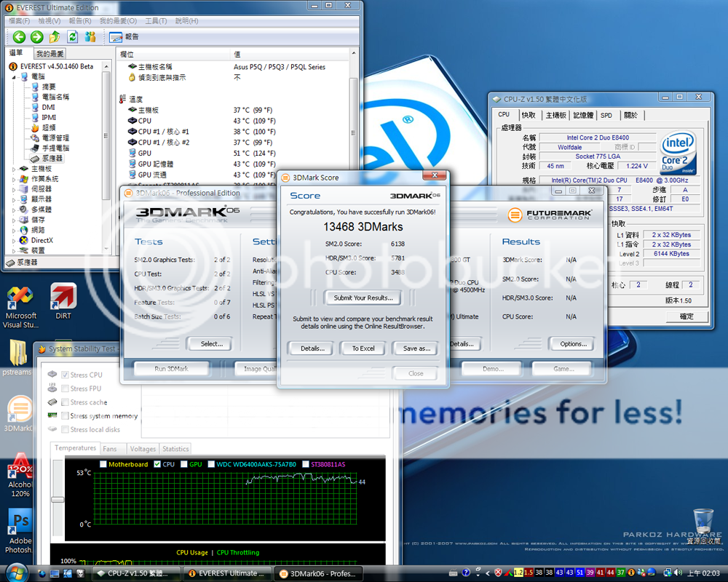Expand the 伺服器 node in EVEREST tree
The image size is (728, 582).
[13, 189]
